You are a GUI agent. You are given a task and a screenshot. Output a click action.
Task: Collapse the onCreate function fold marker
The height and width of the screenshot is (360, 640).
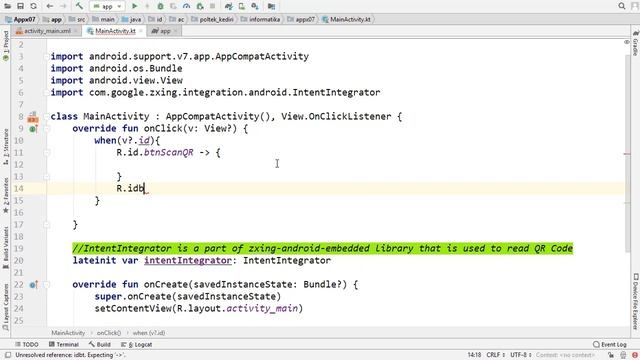pyautogui.click(x=47, y=285)
